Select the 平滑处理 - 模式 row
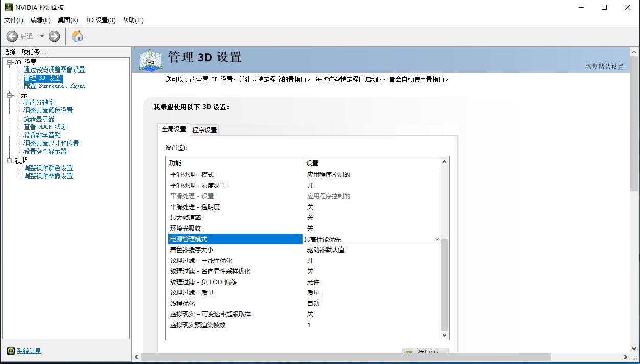Viewport: 640px width, 364px height. (303, 175)
